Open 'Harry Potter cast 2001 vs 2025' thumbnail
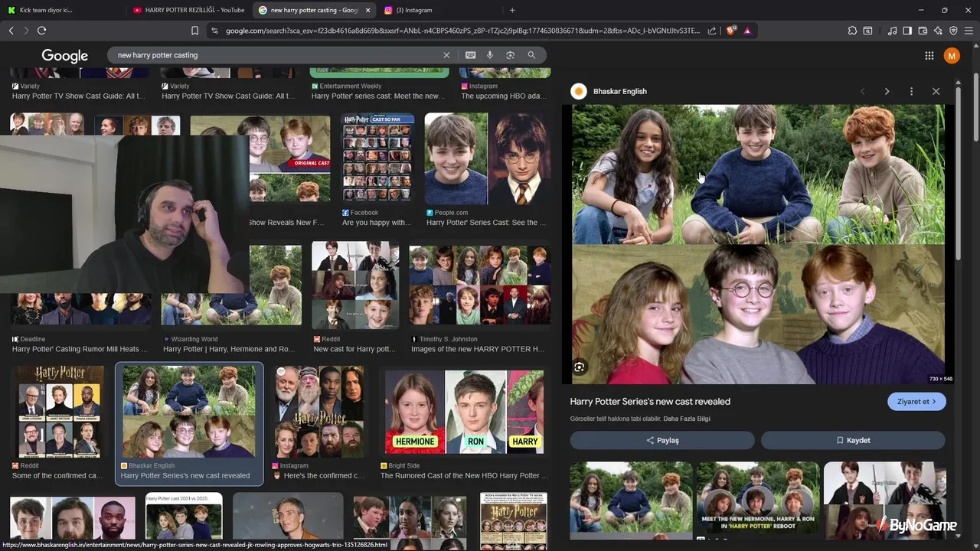 [x=184, y=517]
